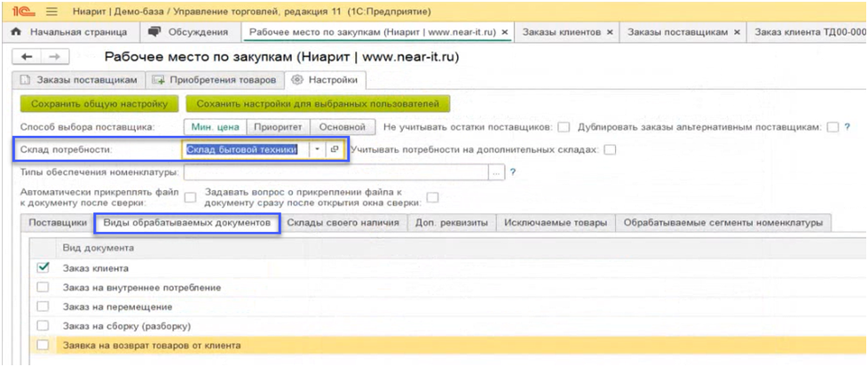Toggle Не учитывать остатки поставщиков checkbox

[x=564, y=127]
